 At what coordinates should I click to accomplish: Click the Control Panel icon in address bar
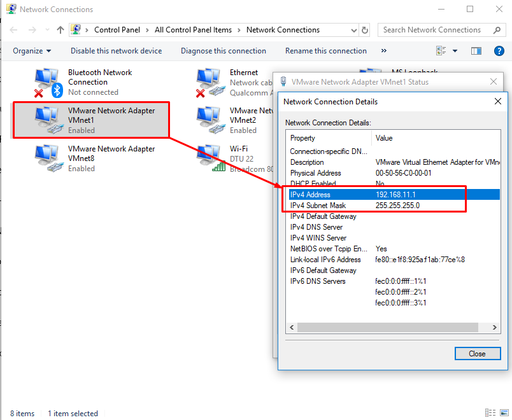pos(76,30)
